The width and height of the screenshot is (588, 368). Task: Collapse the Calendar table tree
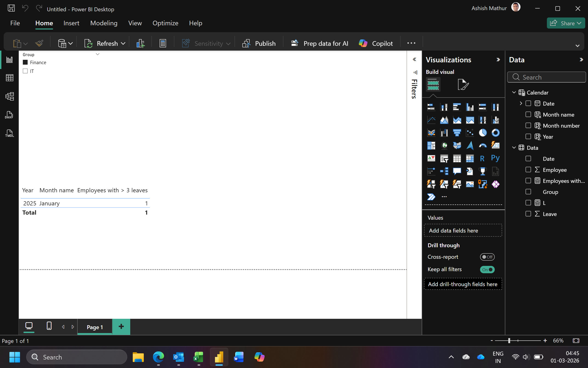(514, 92)
